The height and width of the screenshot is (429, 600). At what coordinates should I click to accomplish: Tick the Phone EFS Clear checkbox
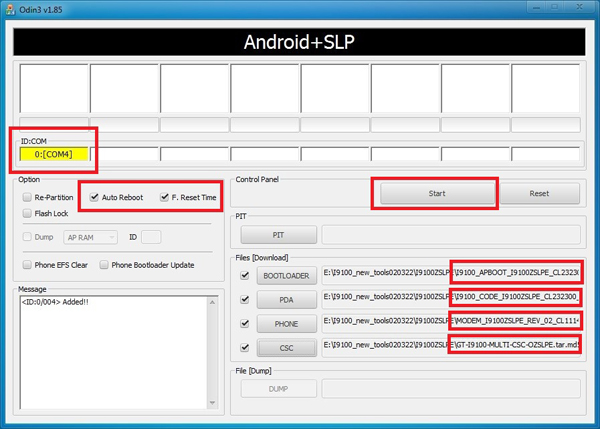click(27, 265)
